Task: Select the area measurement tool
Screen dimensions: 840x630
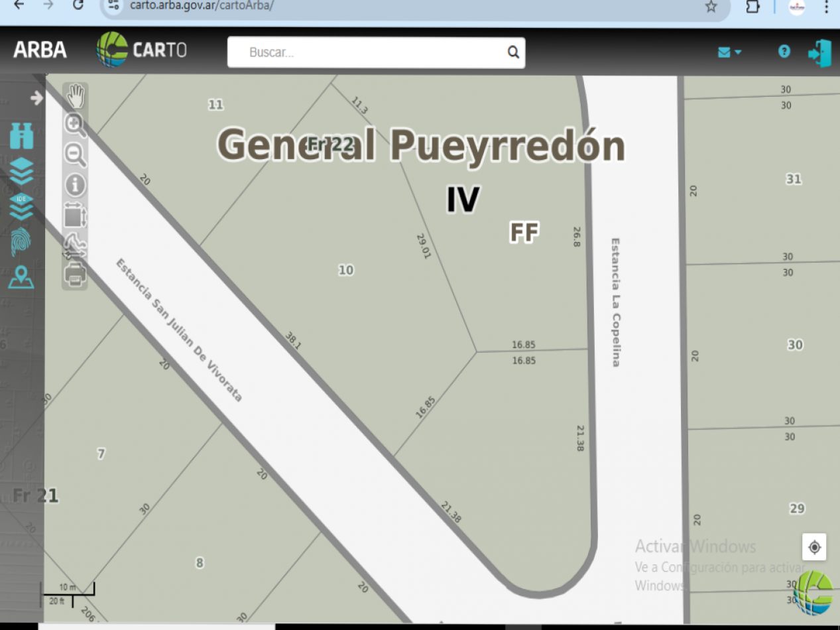Action: [x=75, y=216]
